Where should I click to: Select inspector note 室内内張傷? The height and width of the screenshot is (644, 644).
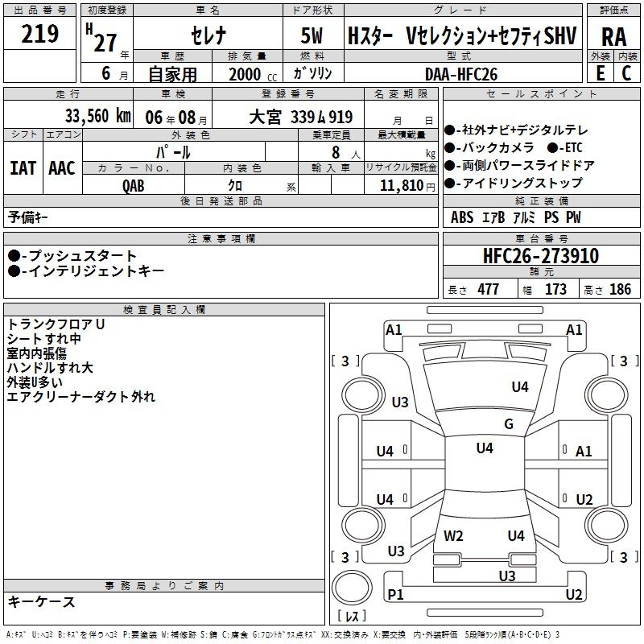(36, 353)
